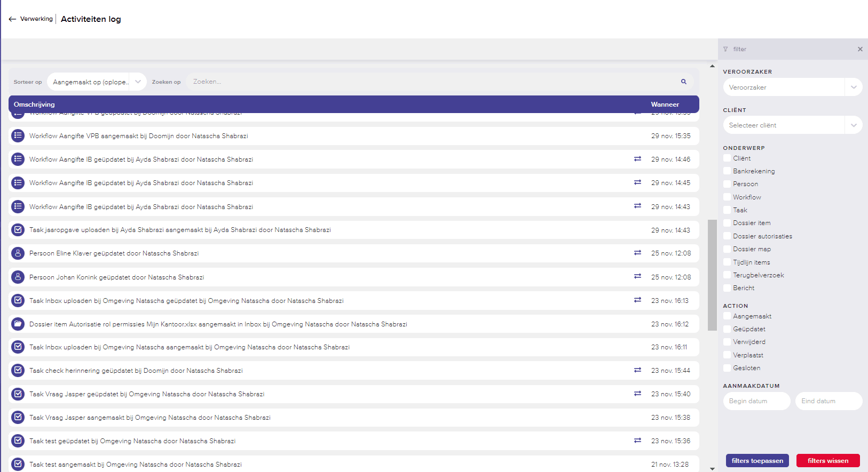Go back via the Verwerking link
This screenshot has height=472, width=868.
36,19
